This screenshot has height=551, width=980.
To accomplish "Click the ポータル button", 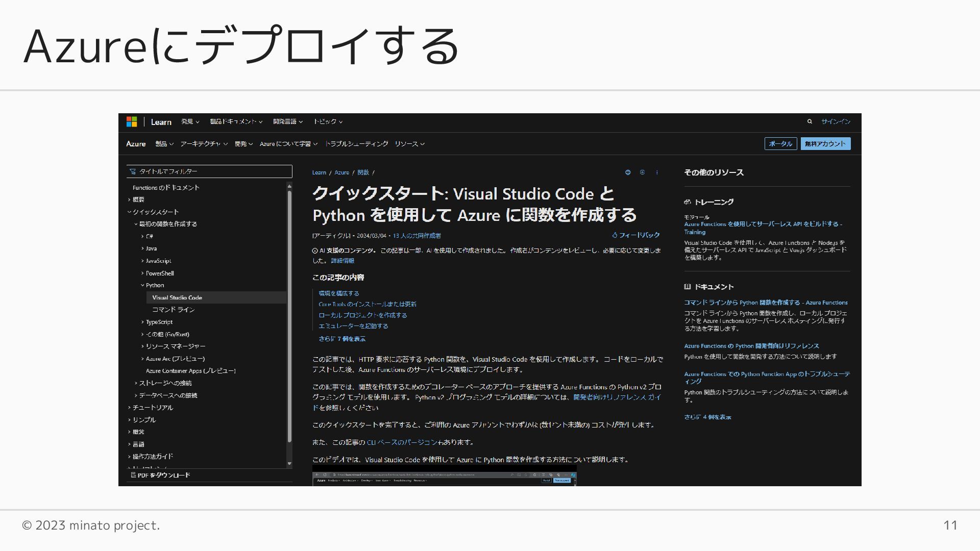I will click(x=780, y=144).
